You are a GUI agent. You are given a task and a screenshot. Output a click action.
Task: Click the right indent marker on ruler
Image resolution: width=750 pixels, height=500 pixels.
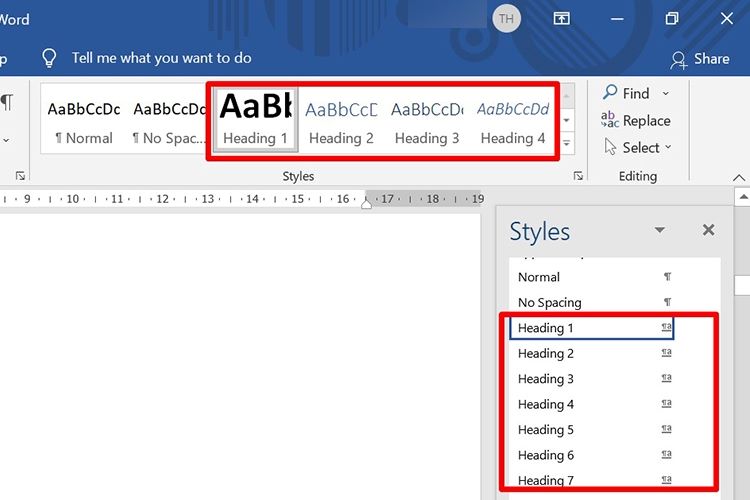[366, 203]
